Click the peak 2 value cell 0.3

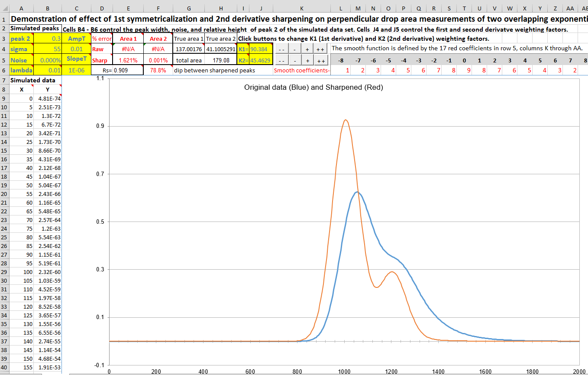pyautogui.click(x=48, y=38)
